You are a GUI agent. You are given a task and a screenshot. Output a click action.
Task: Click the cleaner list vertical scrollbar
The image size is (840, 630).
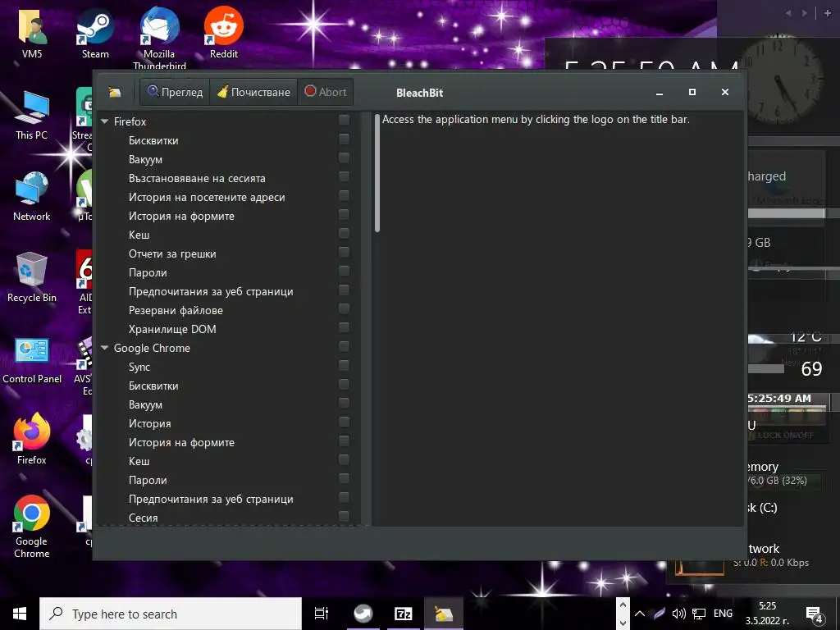point(377,173)
